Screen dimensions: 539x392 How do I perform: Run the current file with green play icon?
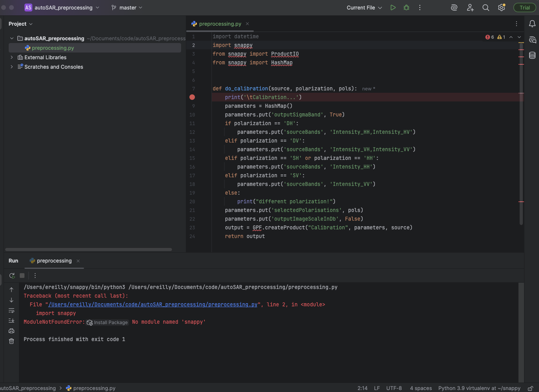point(393,8)
